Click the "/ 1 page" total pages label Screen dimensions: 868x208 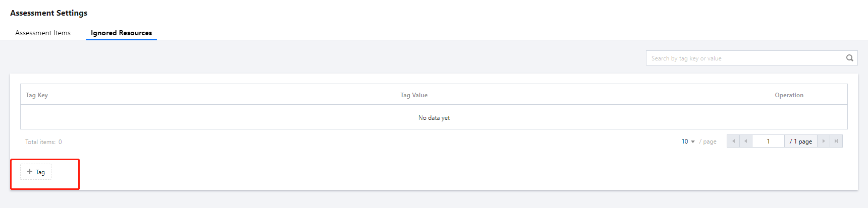801,142
